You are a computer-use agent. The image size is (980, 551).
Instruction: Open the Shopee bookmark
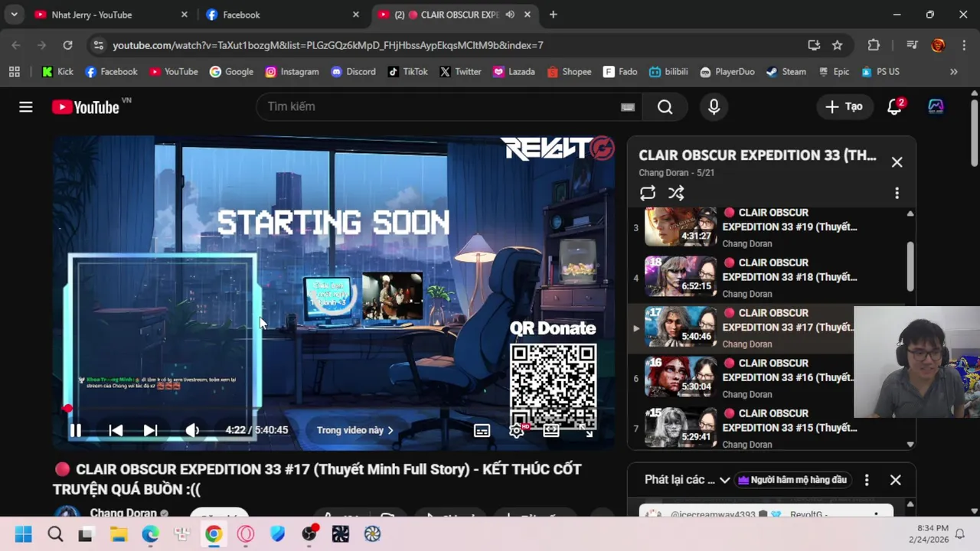click(x=569, y=72)
